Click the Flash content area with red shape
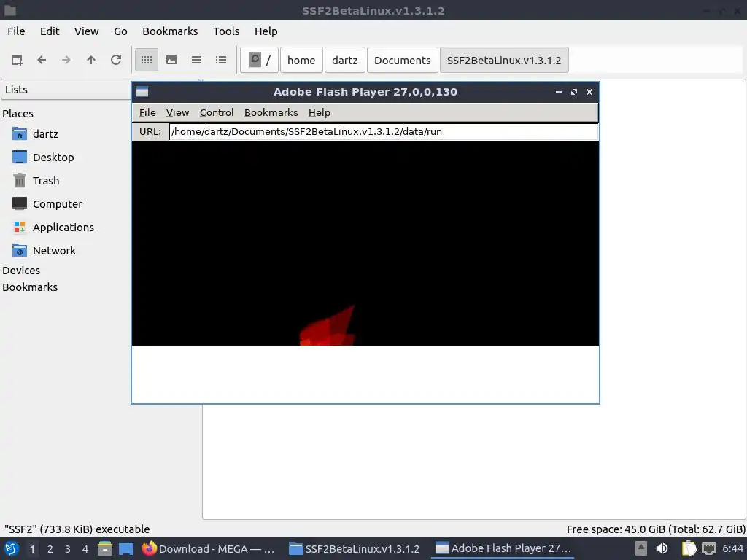 click(365, 244)
